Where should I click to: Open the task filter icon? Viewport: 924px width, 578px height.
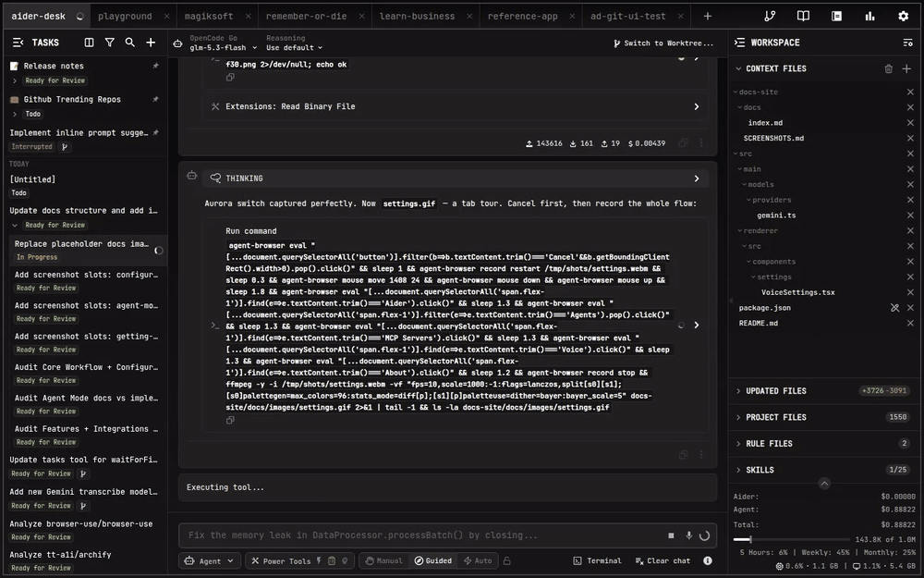[110, 43]
